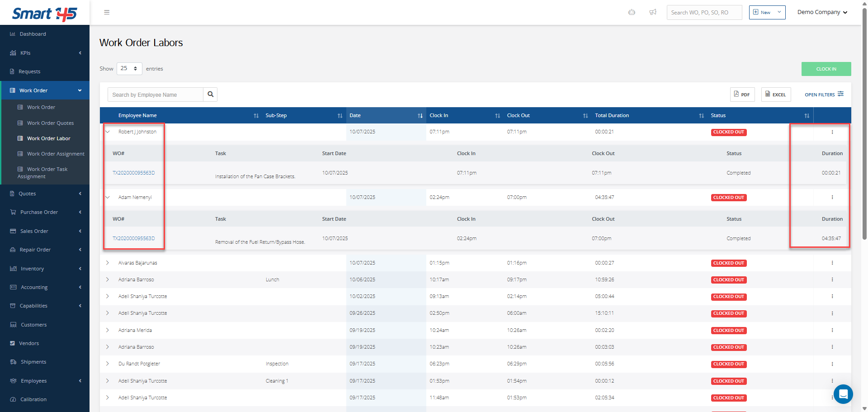Open work order link under Adam Nemenyi
The height and width of the screenshot is (412, 868).
pos(133,238)
